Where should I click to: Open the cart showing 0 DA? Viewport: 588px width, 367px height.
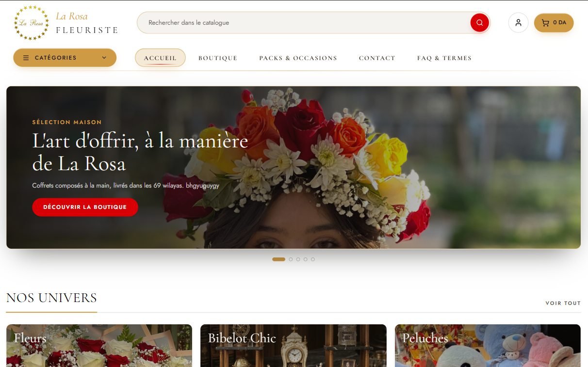(554, 23)
